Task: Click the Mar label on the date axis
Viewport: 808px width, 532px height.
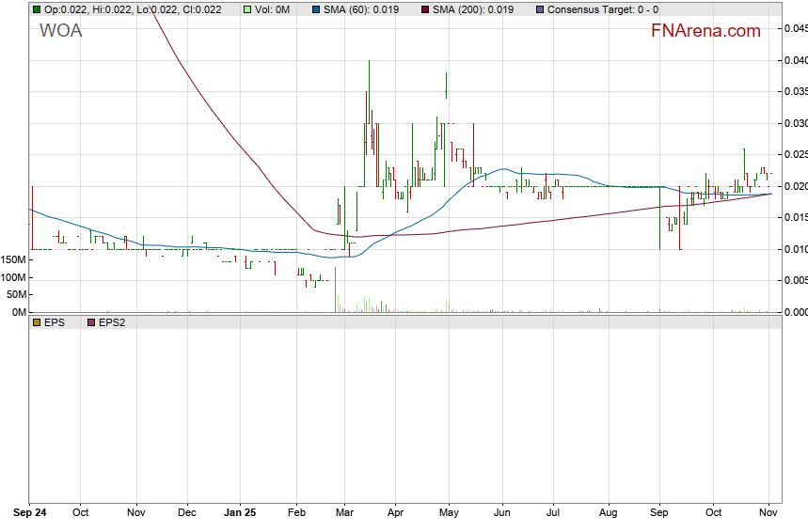Action: pyautogui.click(x=344, y=513)
